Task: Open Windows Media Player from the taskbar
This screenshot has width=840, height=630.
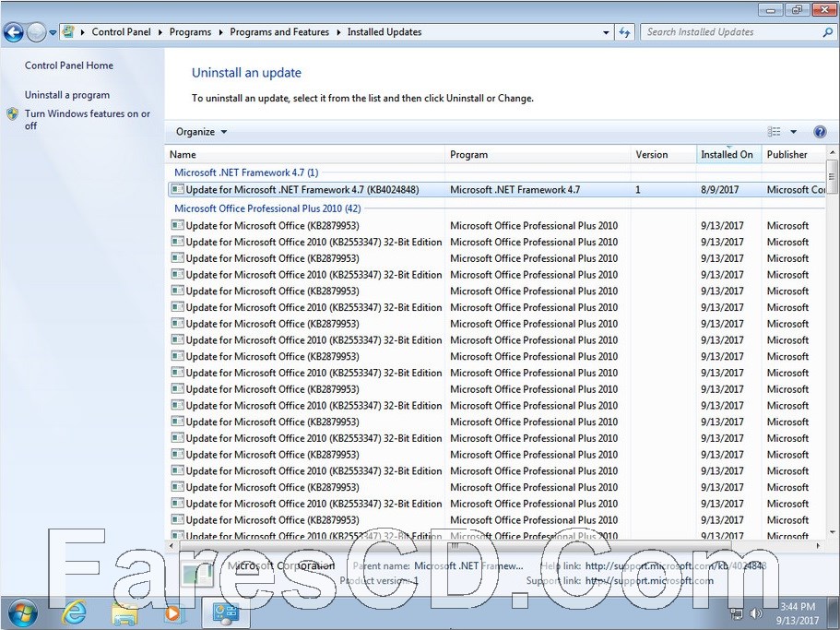Action: (x=172, y=613)
